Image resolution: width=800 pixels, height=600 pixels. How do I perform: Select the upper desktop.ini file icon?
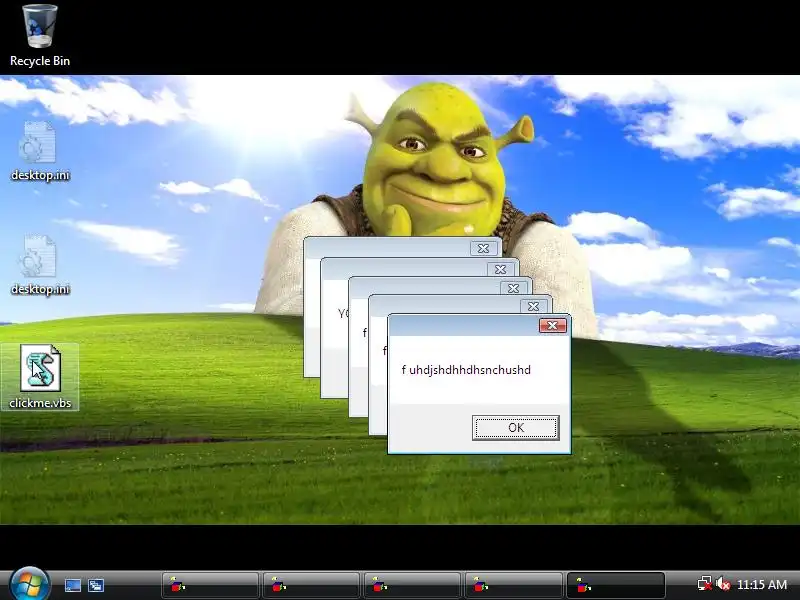(x=40, y=152)
